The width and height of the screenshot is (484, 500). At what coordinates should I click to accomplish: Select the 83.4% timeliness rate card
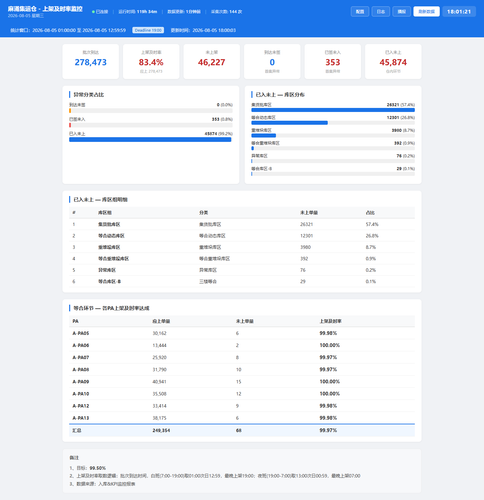point(151,61)
